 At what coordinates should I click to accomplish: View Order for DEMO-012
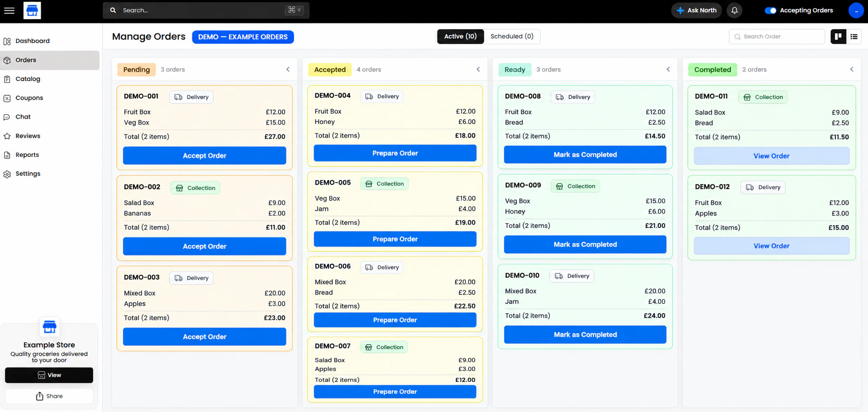point(772,246)
